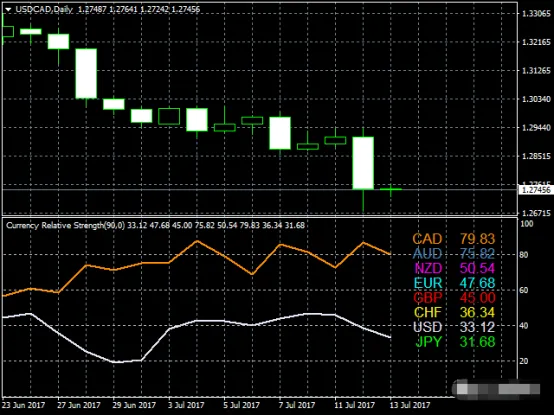Click the tall white candle after 27 Jun
This screenshot has height=416, width=554.
(86, 74)
